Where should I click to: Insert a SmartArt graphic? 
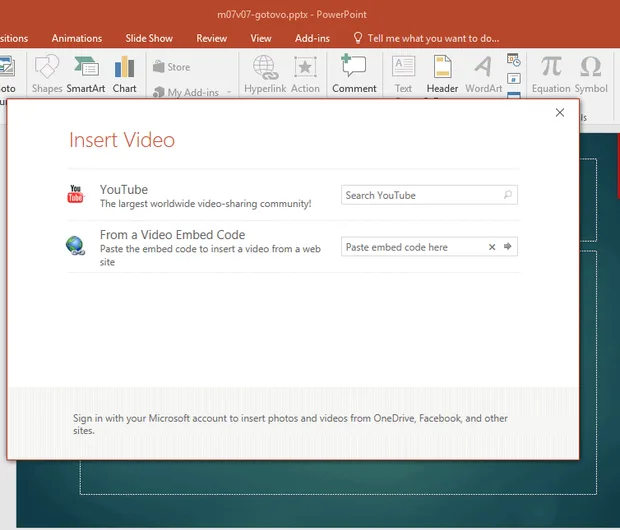coord(86,74)
